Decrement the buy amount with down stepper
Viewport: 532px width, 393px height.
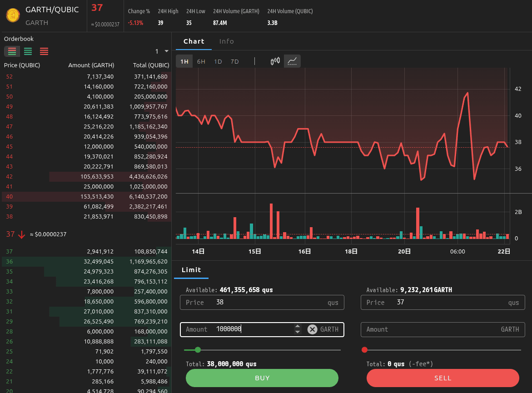click(x=298, y=332)
